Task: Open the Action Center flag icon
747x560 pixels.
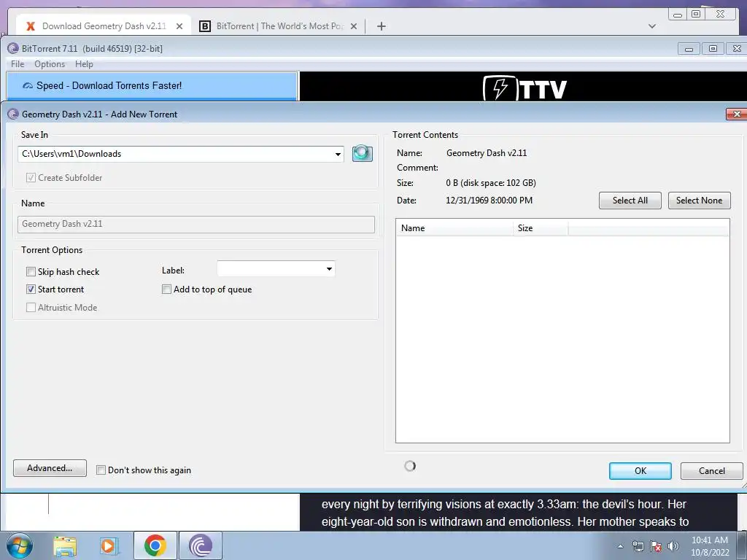Action: [656, 546]
